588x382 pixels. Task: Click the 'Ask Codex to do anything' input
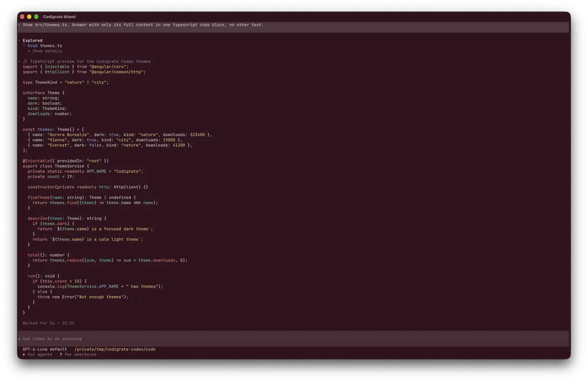[x=294, y=339]
